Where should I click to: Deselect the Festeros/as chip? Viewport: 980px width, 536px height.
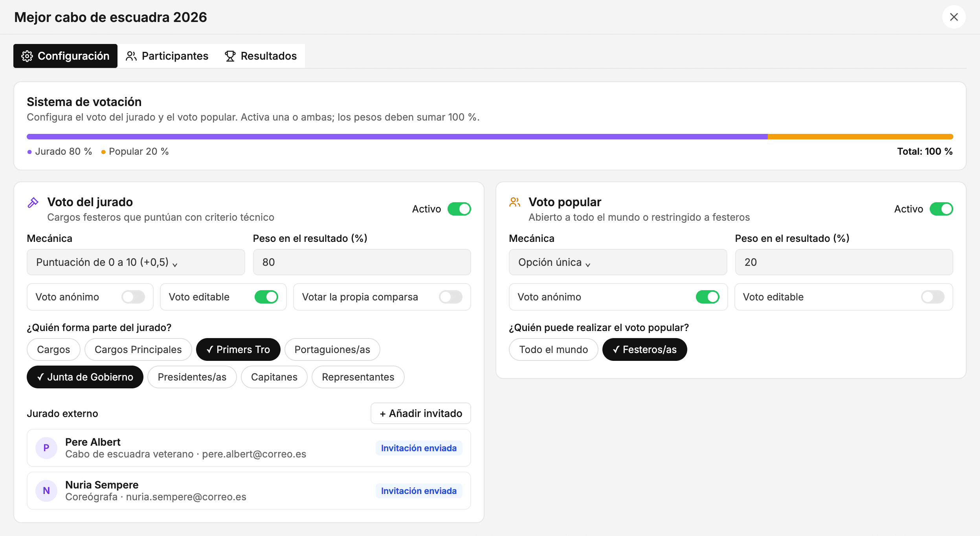(x=645, y=349)
